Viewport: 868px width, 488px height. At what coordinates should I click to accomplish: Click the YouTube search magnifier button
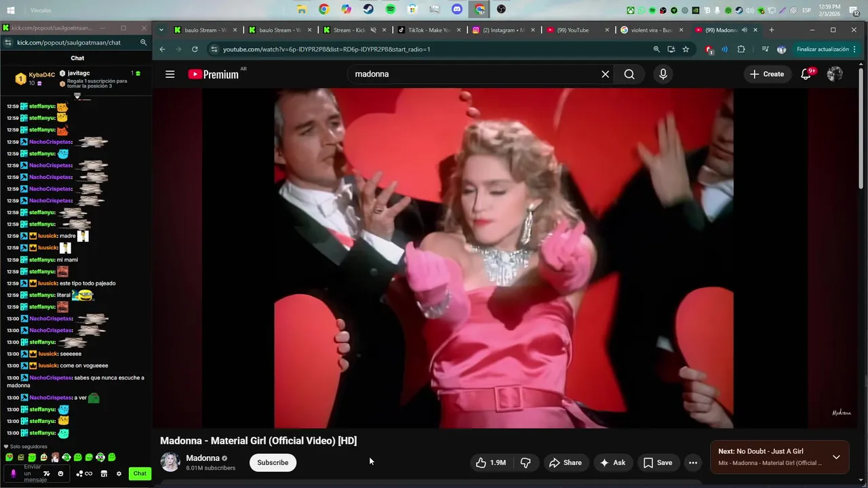(629, 74)
